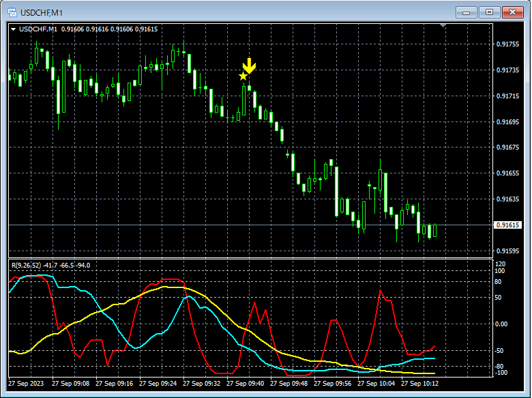
Task: Click price scale value 0.91595
Action: [x=507, y=251]
